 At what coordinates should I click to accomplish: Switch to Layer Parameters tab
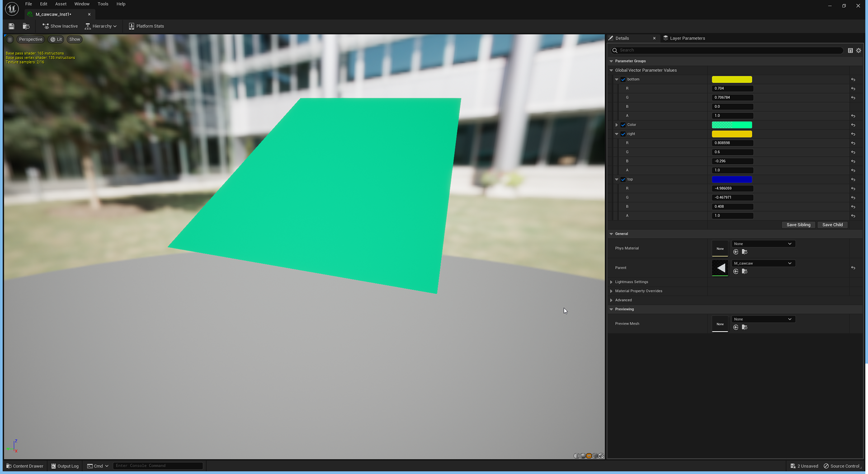(x=684, y=38)
